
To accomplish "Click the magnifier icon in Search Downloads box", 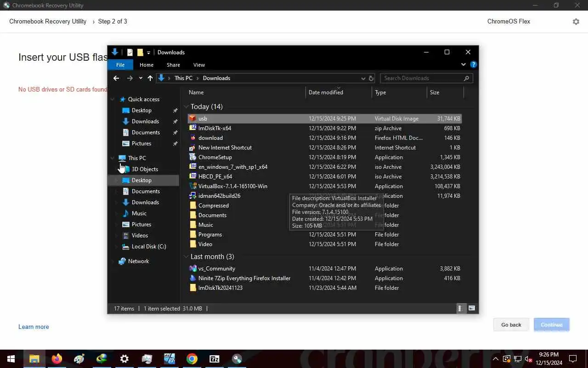I will click(467, 78).
